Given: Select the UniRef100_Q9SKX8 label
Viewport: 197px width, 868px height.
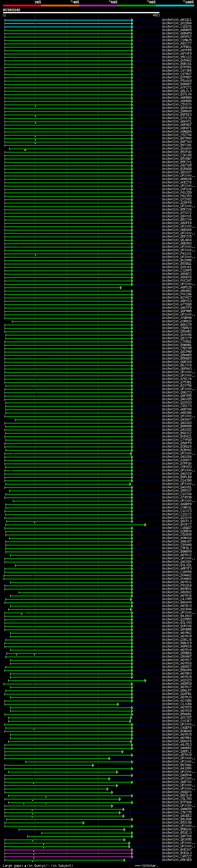Looking at the screenshot, I should [177, 108].
